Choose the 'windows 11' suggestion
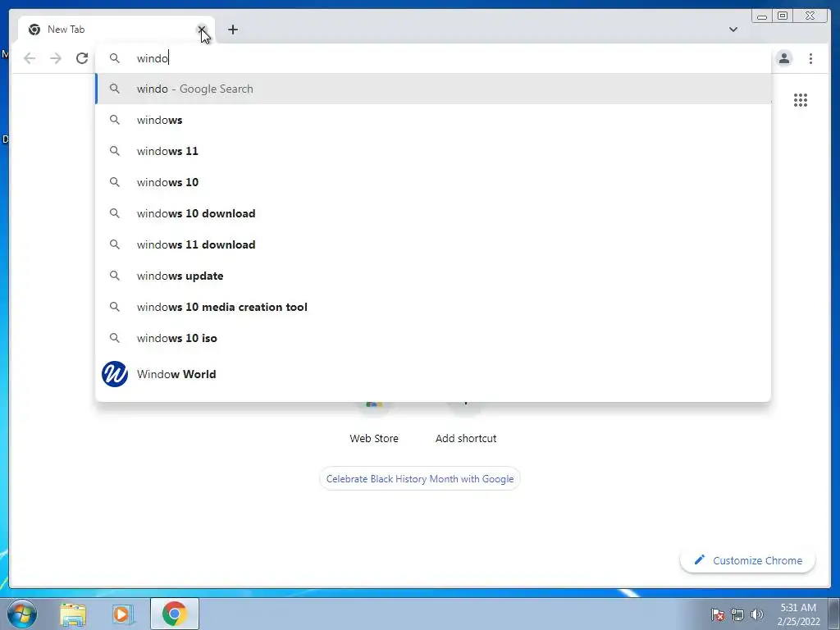 tap(433, 151)
